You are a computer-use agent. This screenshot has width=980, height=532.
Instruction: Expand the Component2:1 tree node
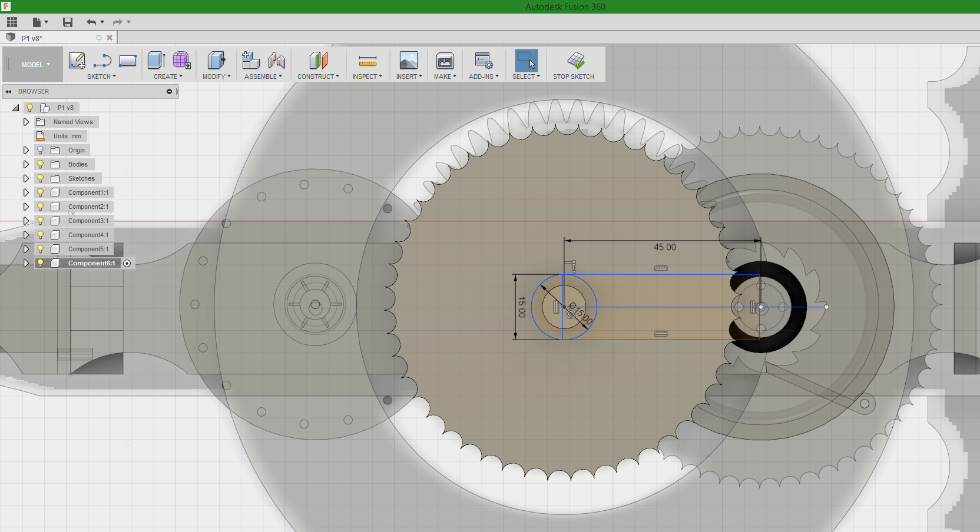pyautogui.click(x=26, y=207)
